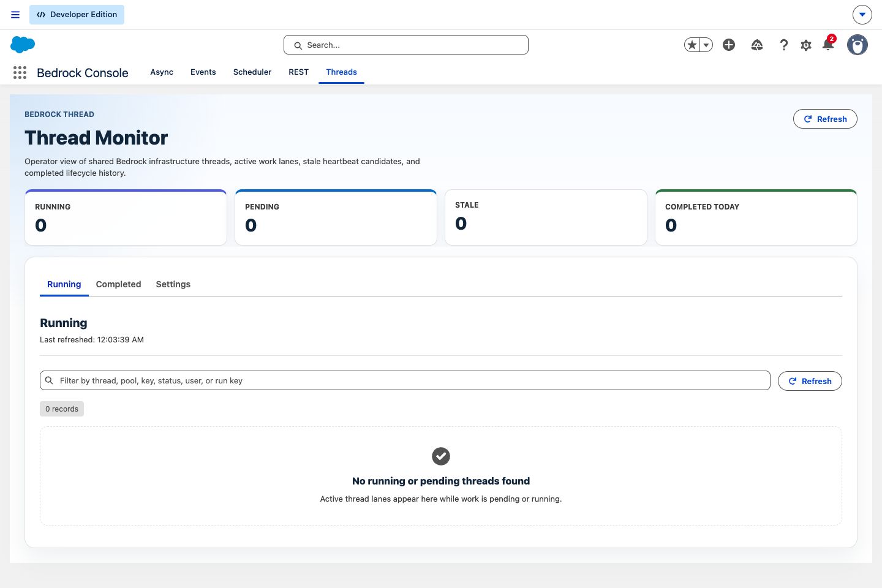Viewport: 882px width, 588px height.
Task: Click the check mark empty-state icon
Action: [x=441, y=456]
